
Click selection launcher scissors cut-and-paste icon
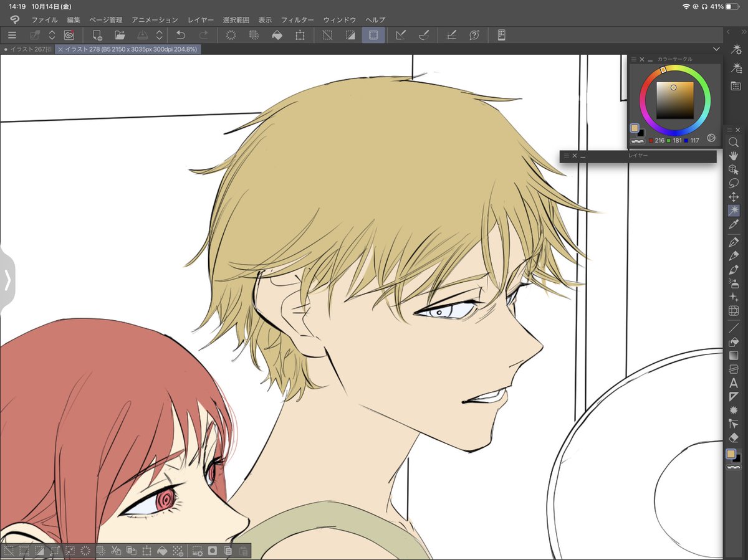[x=116, y=551]
